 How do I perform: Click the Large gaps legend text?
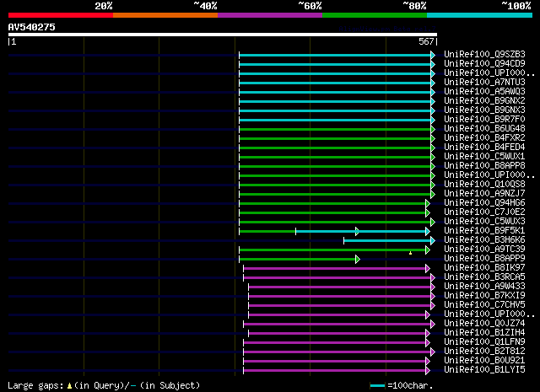tap(104, 385)
